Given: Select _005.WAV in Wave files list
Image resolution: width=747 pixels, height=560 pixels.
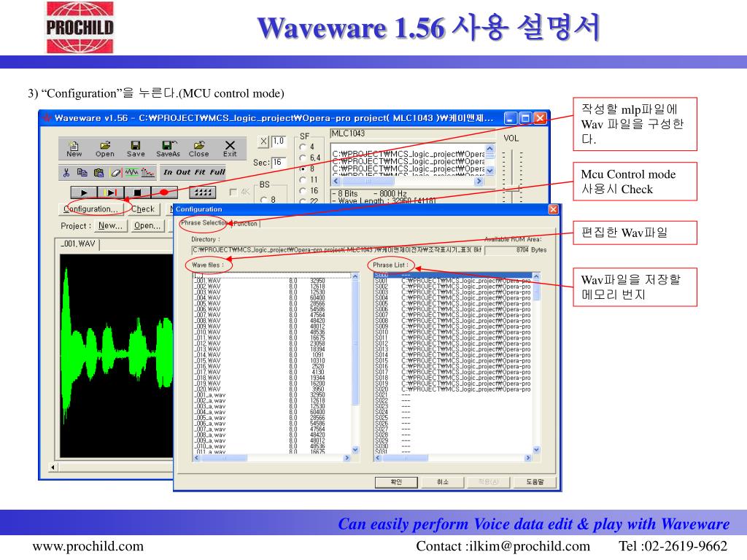Looking at the screenshot, I should tap(272, 304).
